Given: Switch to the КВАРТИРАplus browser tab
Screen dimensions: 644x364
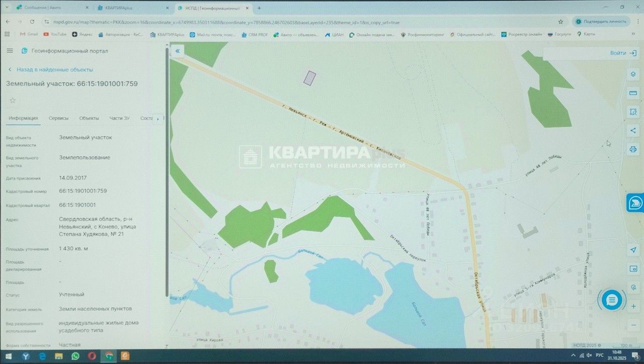Looking at the screenshot, I should coord(133,8).
